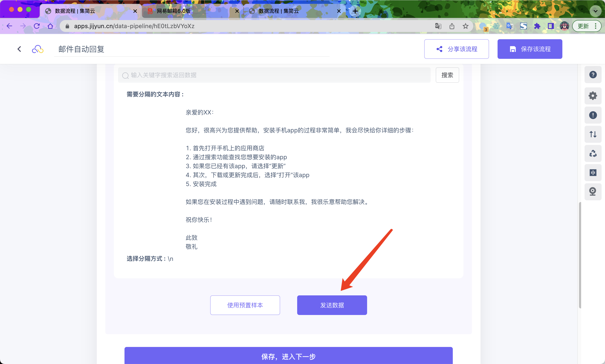Screen dimensions: 605x364
Task: Open the help question mark sidebar icon
Action: [x=593, y=75]
